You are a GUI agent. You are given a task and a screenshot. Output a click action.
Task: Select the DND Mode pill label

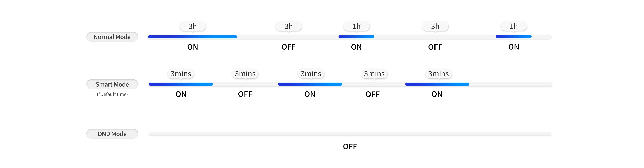coord(112,134)
